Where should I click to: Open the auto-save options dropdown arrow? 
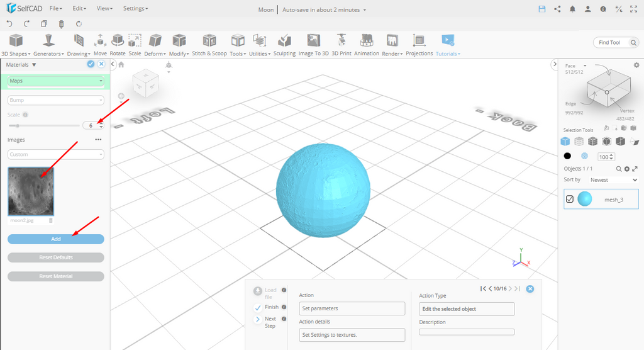(x=364, y=10)
